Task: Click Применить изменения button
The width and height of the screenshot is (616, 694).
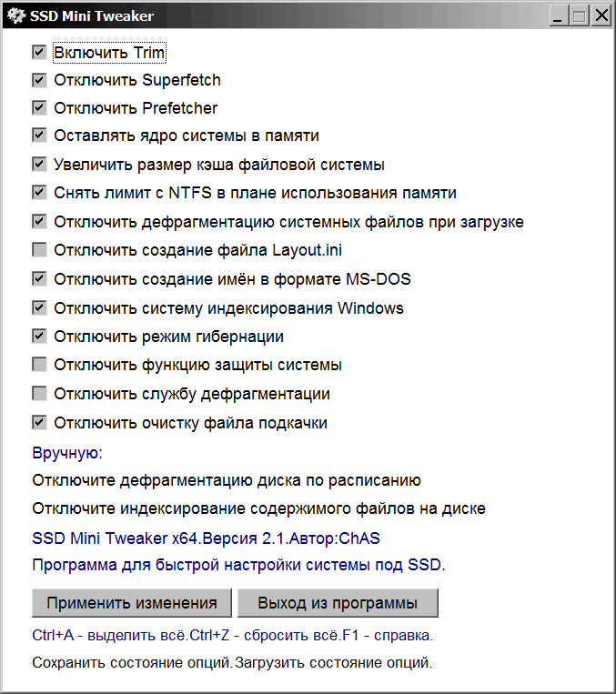Action: (132, 603)
